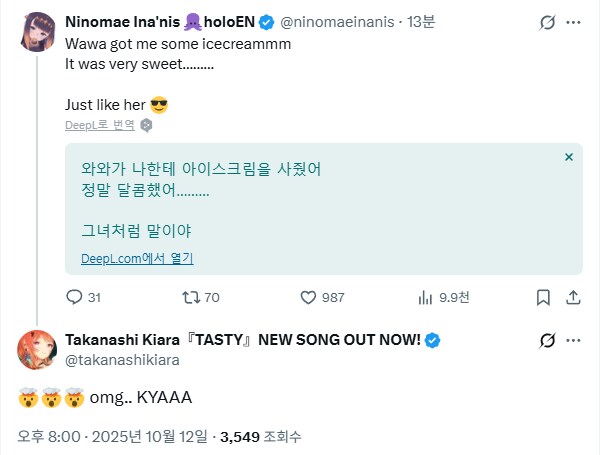The width and height of the screenshot is (600, 455).
Task: Click the share icon on Ina's tweet
Action: point(574,297)
